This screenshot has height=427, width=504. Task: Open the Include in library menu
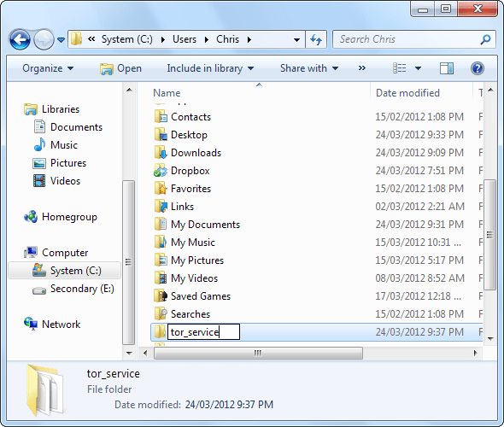coord(210,68)
